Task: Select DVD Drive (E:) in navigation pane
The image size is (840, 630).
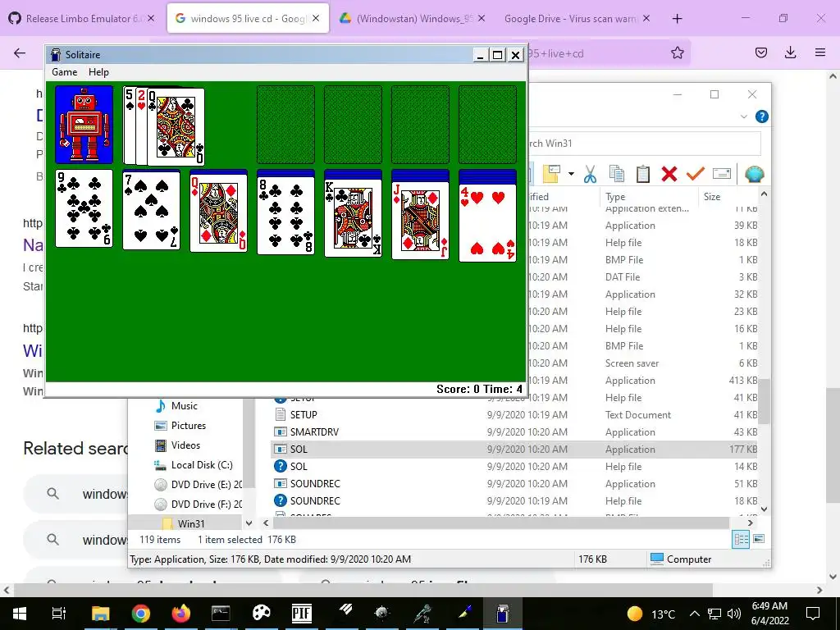Action: coord(206,485)
